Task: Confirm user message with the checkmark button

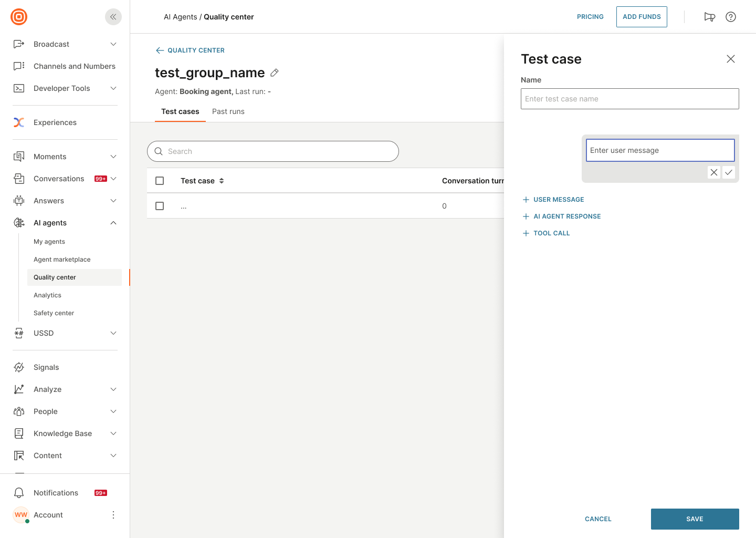Action: click(x=729, y=172)
